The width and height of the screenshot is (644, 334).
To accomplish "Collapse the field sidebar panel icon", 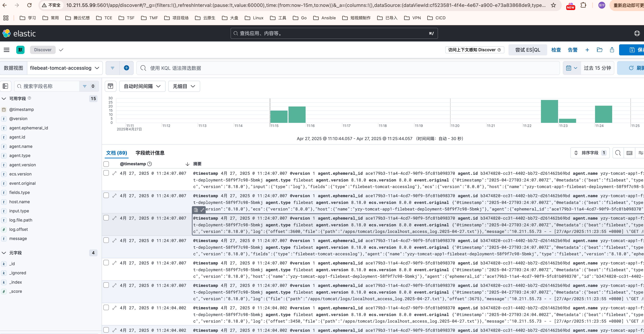I will (6, 86).
